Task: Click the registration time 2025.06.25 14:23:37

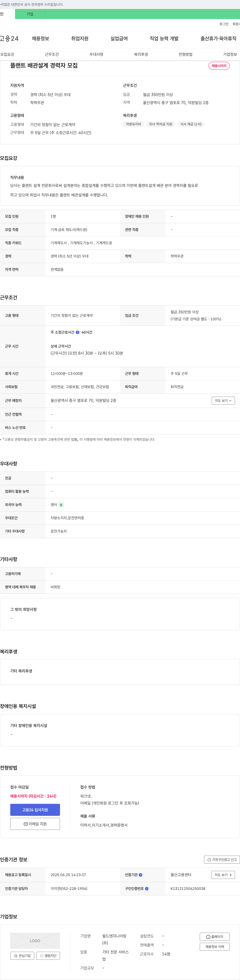Action: (68, 875)
